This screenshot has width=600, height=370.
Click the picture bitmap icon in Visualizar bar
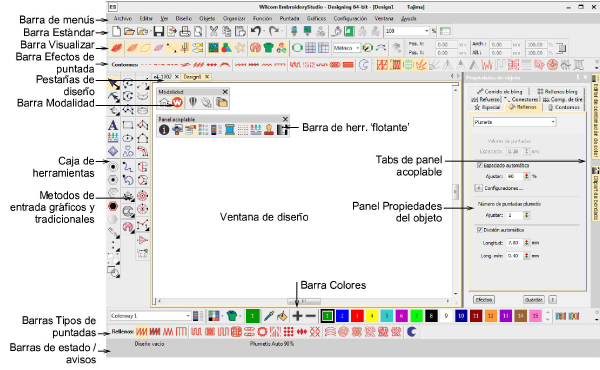pos(213,48)
